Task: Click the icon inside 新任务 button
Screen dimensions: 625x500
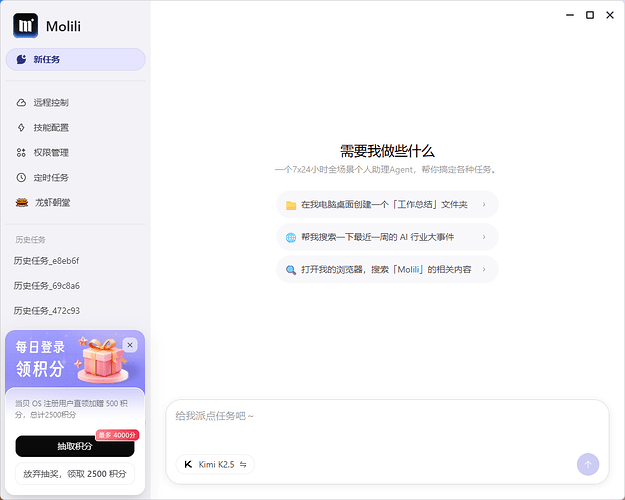Action: pyautogui.click(x=22, y=59)
